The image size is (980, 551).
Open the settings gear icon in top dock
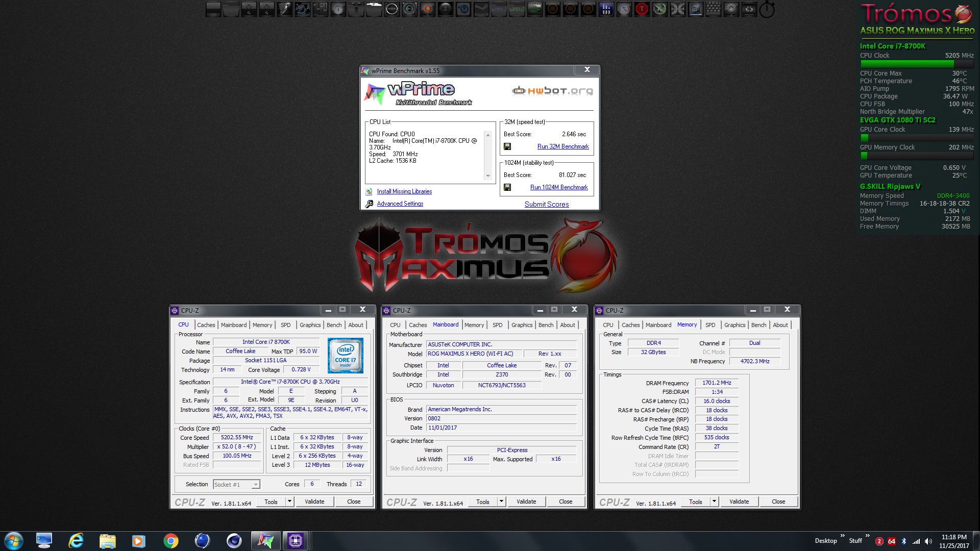click(730, 9)
